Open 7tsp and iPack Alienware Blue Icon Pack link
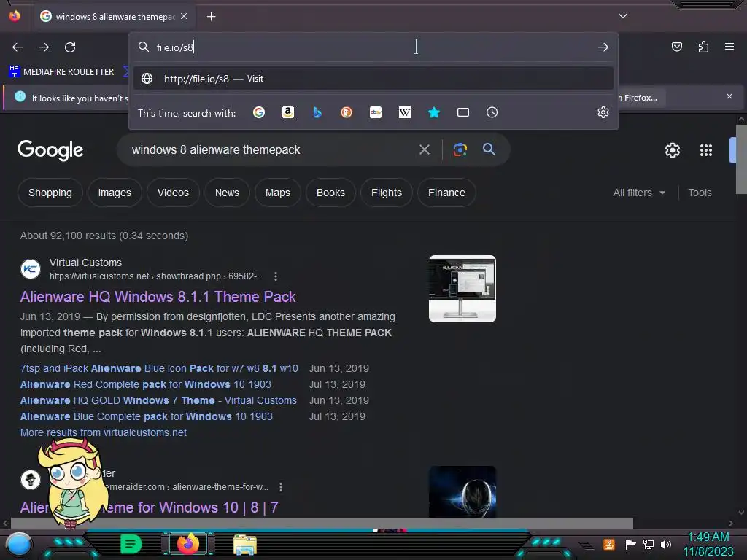Image resolution: width=747 pixels, height=560 pixels. click(159, 368)
